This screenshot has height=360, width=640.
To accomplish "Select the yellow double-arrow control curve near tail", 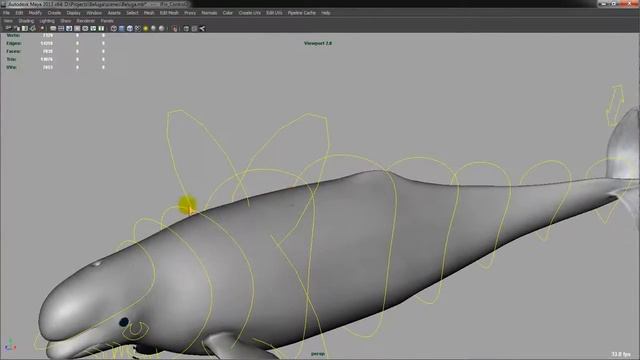I will (615, 106).
